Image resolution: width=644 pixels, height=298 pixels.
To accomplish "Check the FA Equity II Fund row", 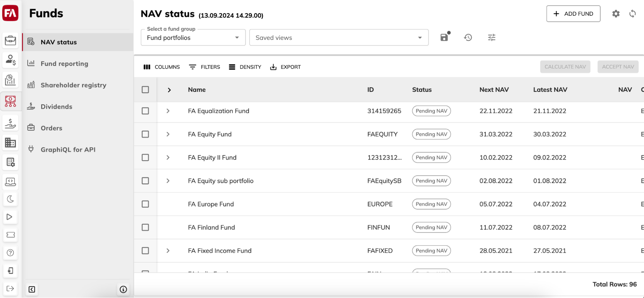I will click(145, 158).
